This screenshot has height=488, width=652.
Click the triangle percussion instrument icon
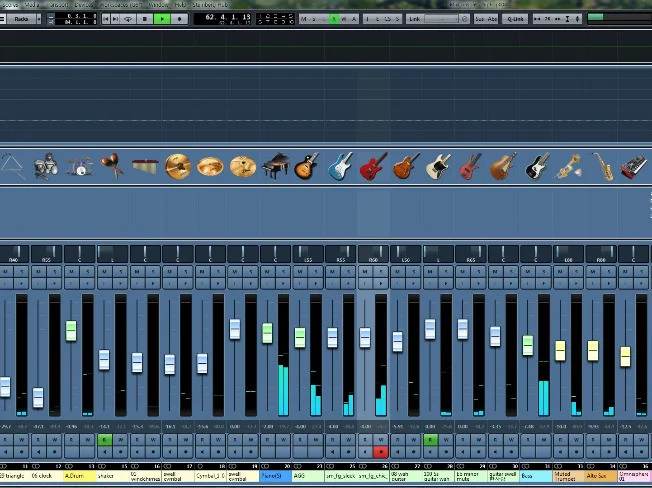coord(12,166)
